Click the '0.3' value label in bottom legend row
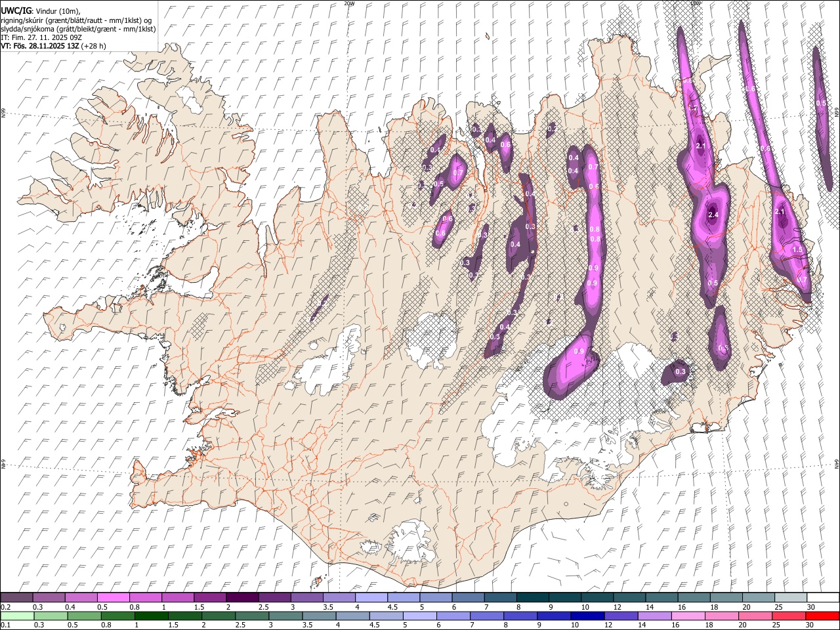Screen dimensions: 840x630 tap(38, 625)
